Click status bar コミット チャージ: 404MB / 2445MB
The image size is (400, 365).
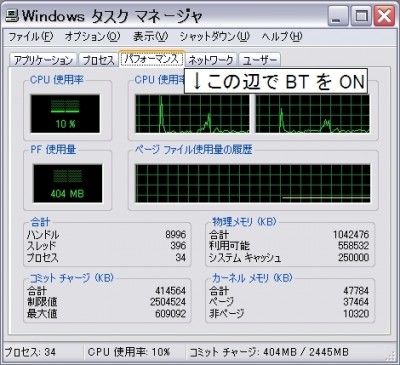pyautogui.click(x=269, y=352)
